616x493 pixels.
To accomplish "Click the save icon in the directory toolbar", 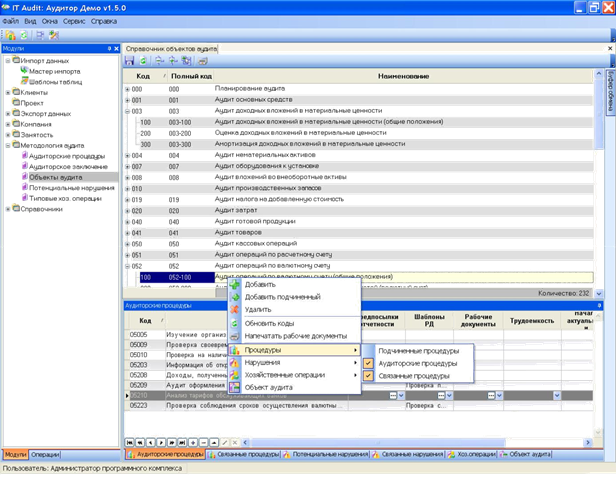I will point(129,60).
